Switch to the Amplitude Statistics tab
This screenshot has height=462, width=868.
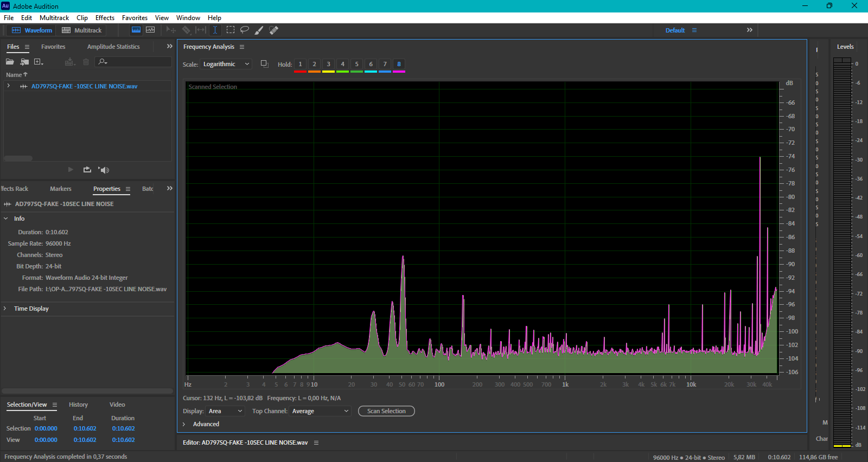tap(113, 47)
